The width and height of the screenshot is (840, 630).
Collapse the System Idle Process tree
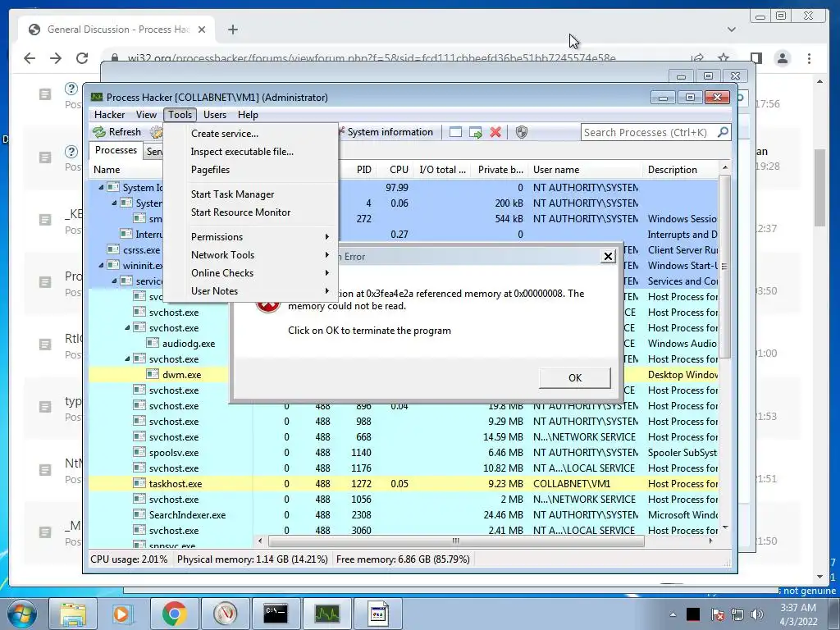tap(101, 188)
